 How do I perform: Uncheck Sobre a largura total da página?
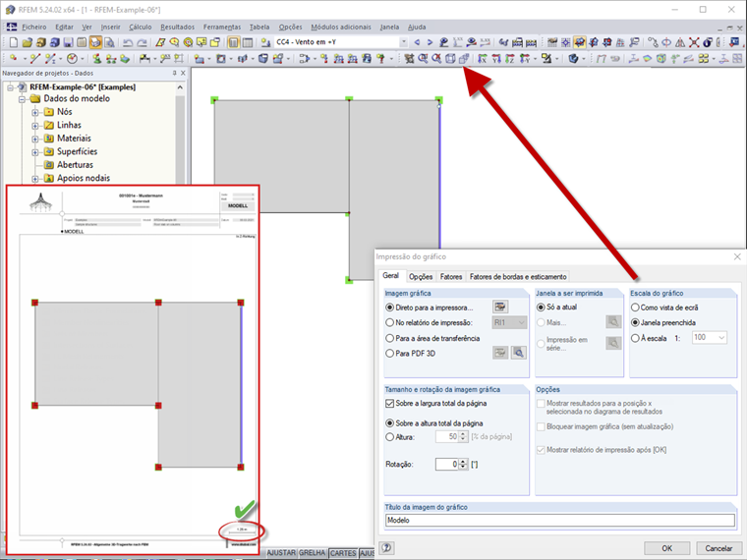(389, 404)
